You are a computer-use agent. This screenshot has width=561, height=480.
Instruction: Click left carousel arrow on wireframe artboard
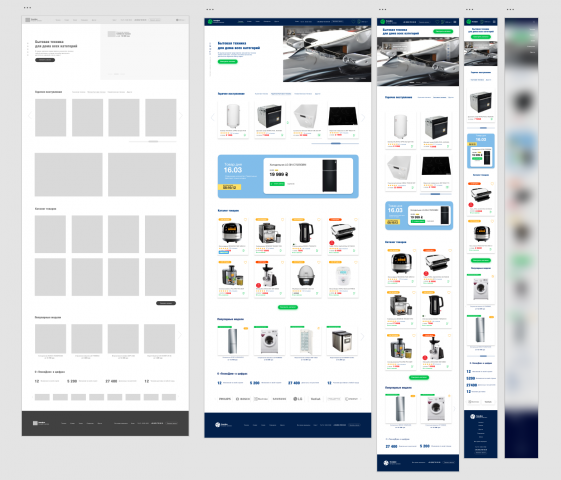point(30,116)
